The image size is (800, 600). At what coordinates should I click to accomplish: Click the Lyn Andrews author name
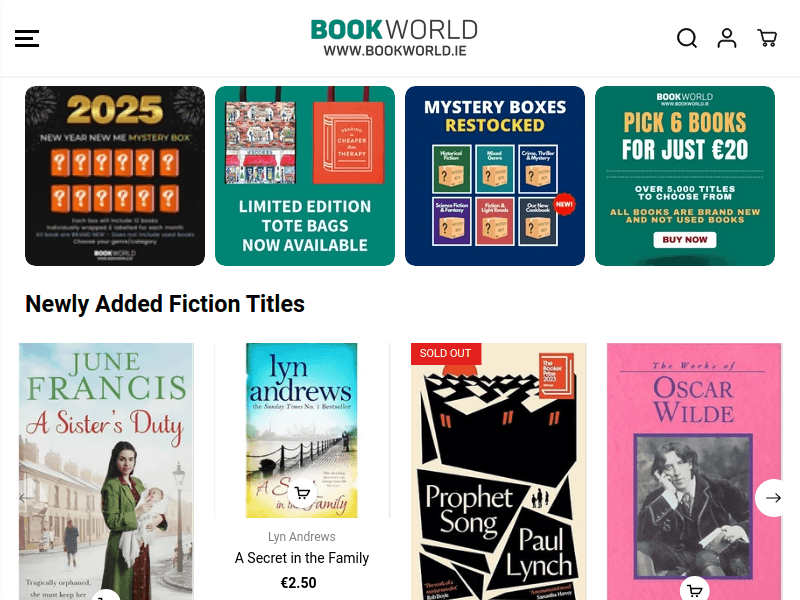coord(302,537)
